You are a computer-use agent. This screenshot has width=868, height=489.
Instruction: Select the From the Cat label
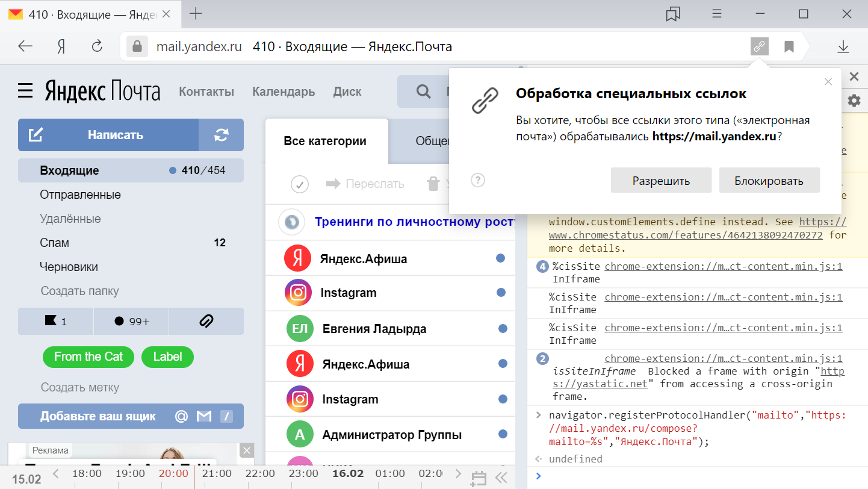point(88,357)
